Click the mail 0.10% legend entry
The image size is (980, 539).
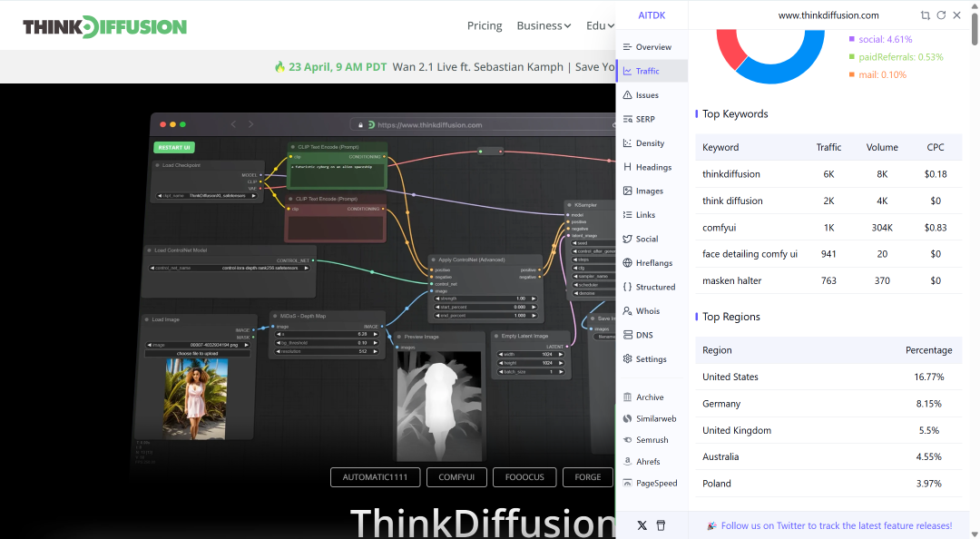point(877,74)
